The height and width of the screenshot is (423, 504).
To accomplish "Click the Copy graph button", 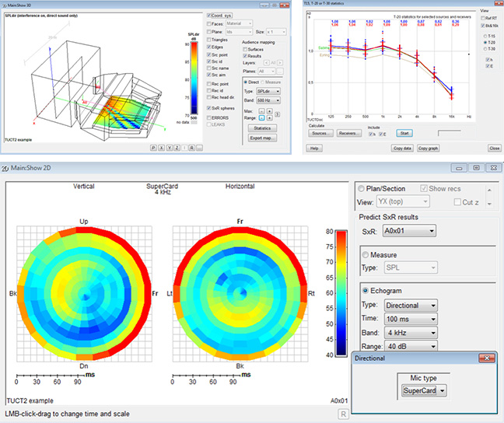I will pyautogui.click(x=428, y=147).
